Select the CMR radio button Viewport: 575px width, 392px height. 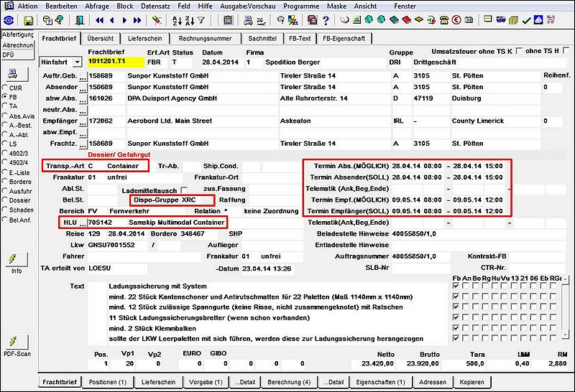(5, 88)
